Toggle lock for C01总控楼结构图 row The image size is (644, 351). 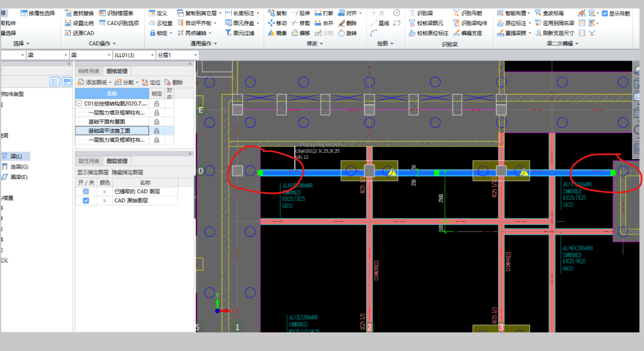tap(156, 104)
